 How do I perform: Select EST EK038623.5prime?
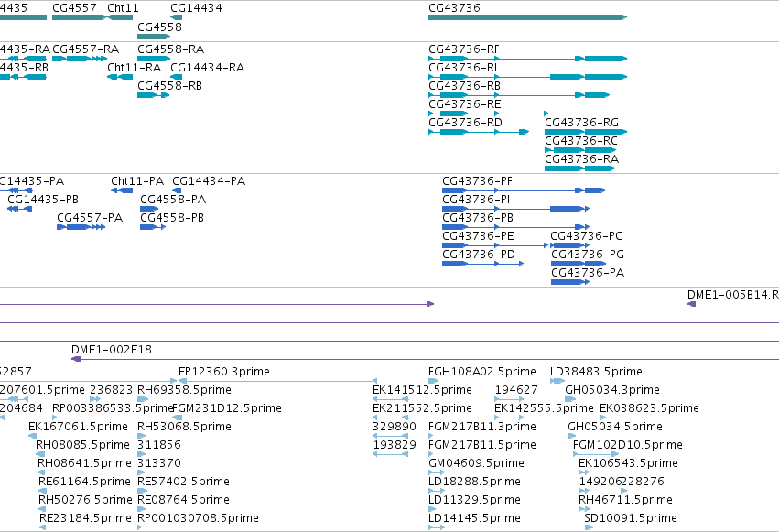602,418
